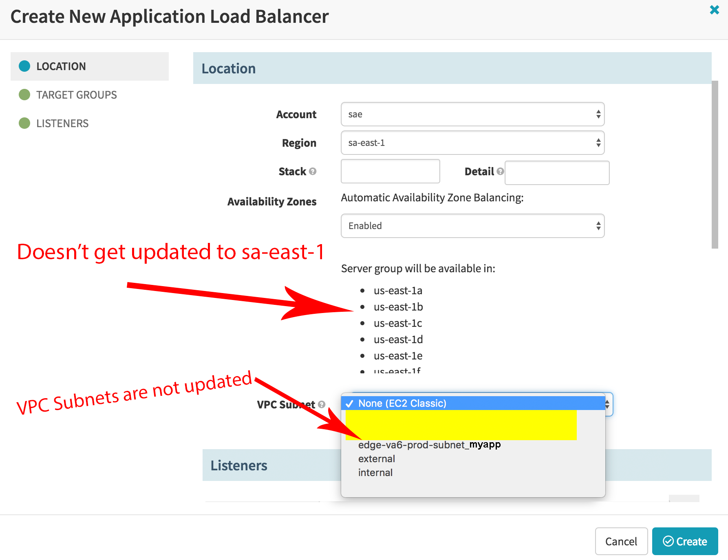Click the Cancel button

coord(621,541)
